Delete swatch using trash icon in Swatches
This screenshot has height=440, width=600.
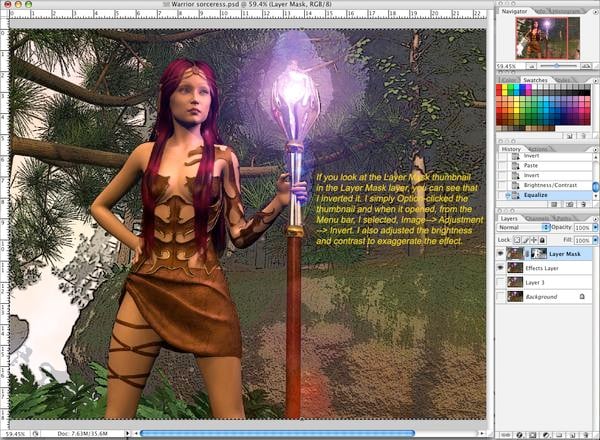[x=583, y=135]
